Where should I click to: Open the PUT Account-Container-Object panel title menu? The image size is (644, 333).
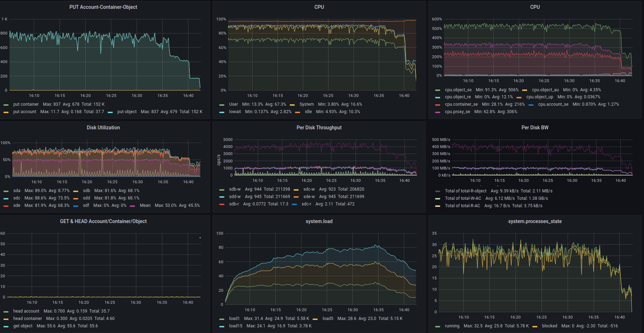[103, 7]
